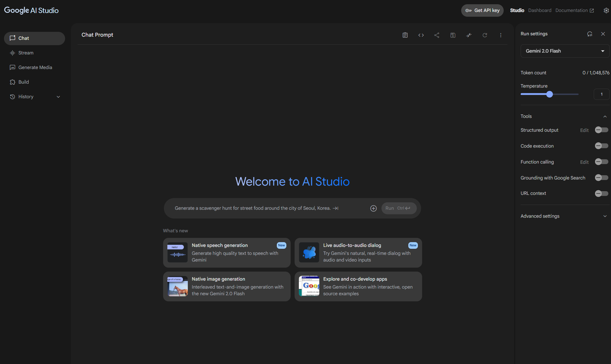The height and width of the screenshot is (364, 611).
Task: Click the Get API key button
Action: [482, 10]
